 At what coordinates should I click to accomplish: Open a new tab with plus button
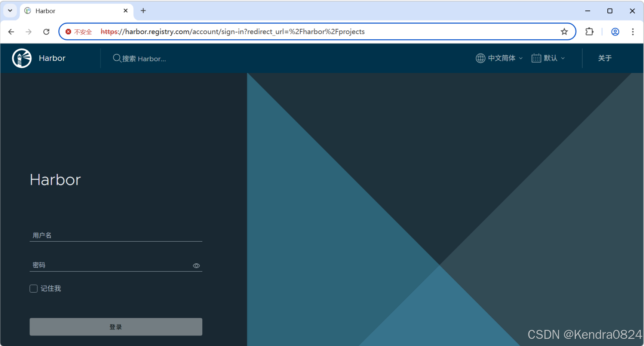143,11
